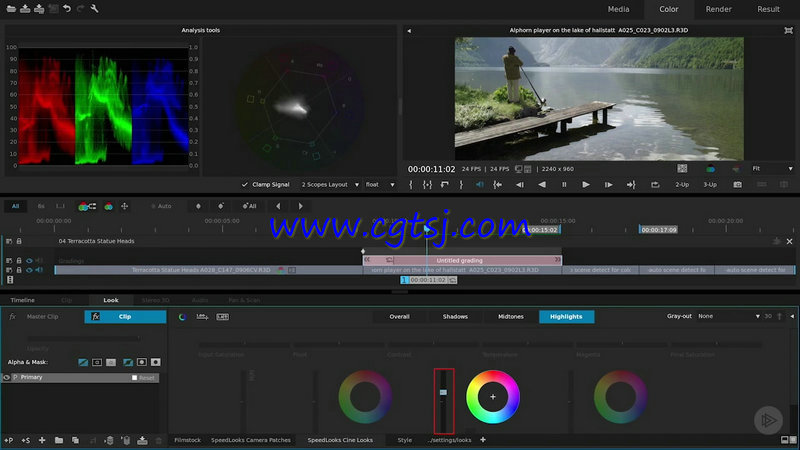Switch to the Look panel tab

[111, 300]
